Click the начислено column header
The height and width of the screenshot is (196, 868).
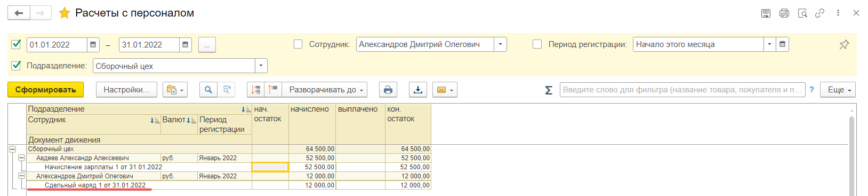coord(312,124)
